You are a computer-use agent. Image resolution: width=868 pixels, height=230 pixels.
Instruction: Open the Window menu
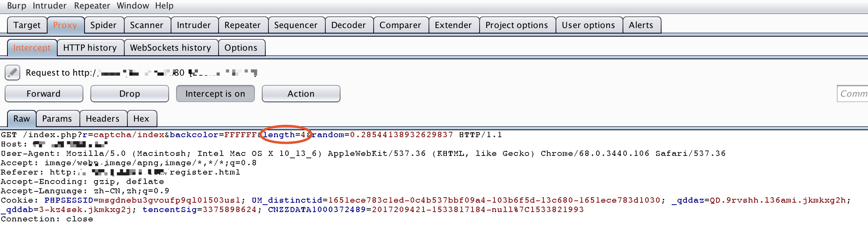tap(133, 6)
